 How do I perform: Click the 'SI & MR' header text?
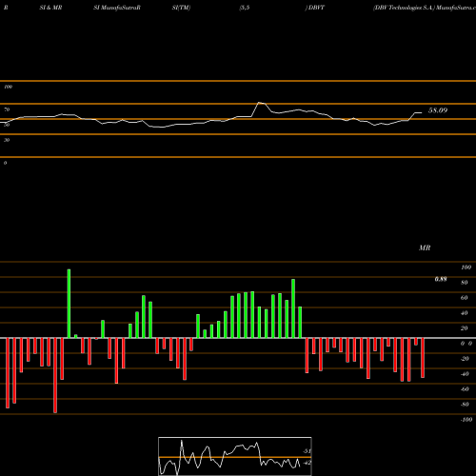[x=50, y=8]
